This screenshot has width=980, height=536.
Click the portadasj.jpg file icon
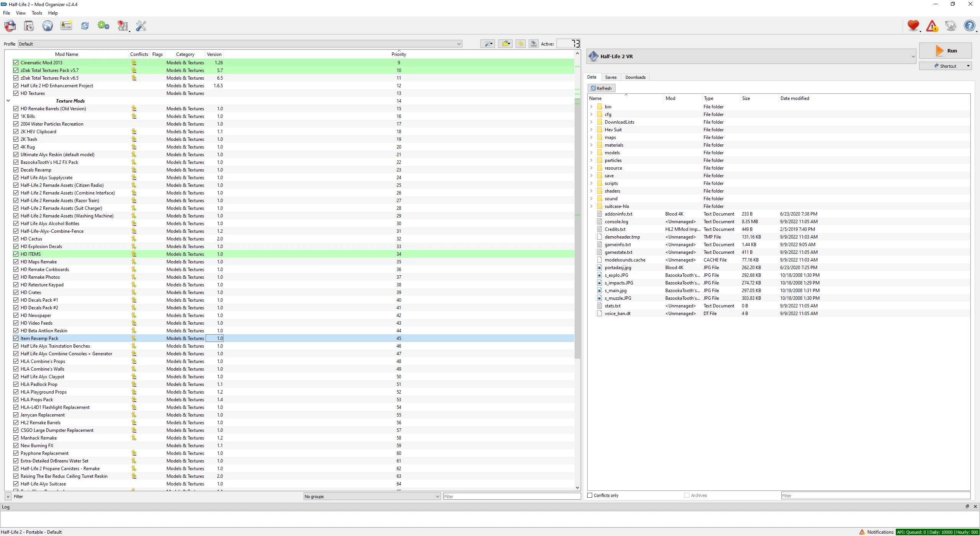tap(600, 268)
